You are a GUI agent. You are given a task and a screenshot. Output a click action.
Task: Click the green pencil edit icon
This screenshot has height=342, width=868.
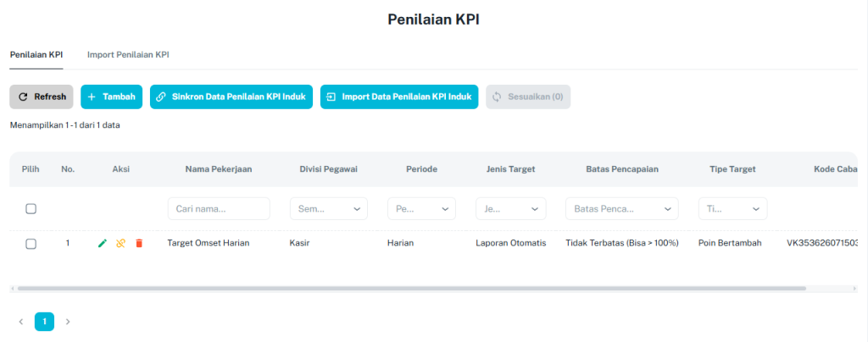point(103,243)
